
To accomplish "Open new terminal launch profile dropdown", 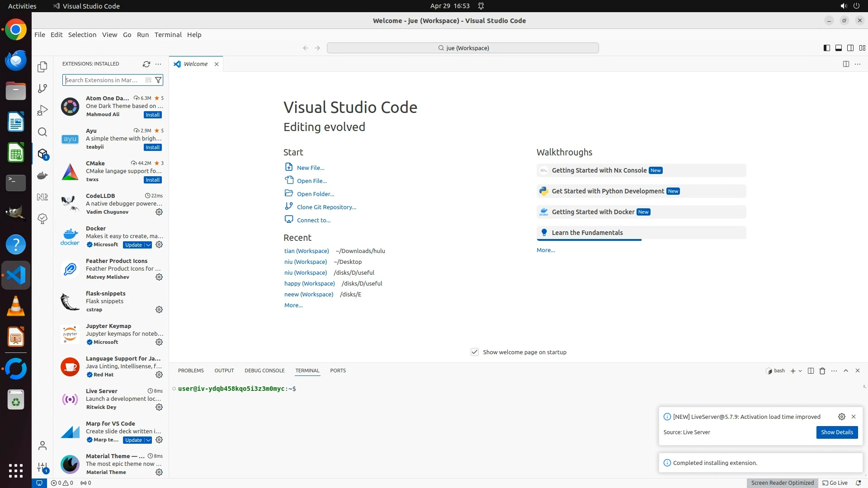I will [800, 371].
